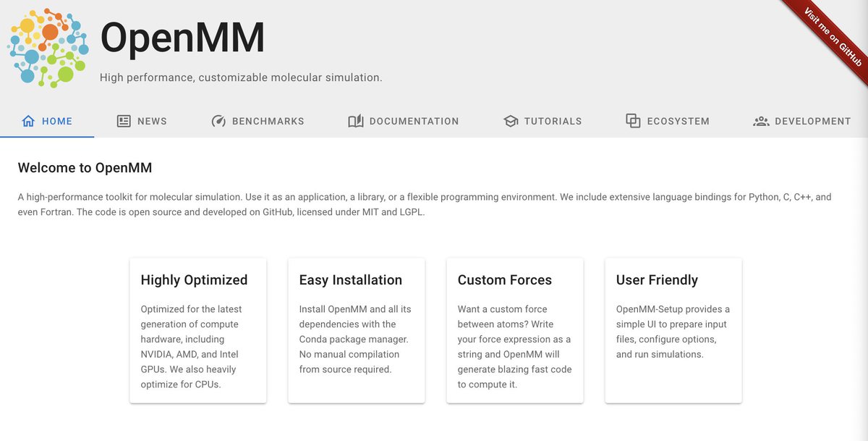Open the DEVELOPMENT tab label
This screenshot has height=441, width=868.
click(x=813, y=121)
